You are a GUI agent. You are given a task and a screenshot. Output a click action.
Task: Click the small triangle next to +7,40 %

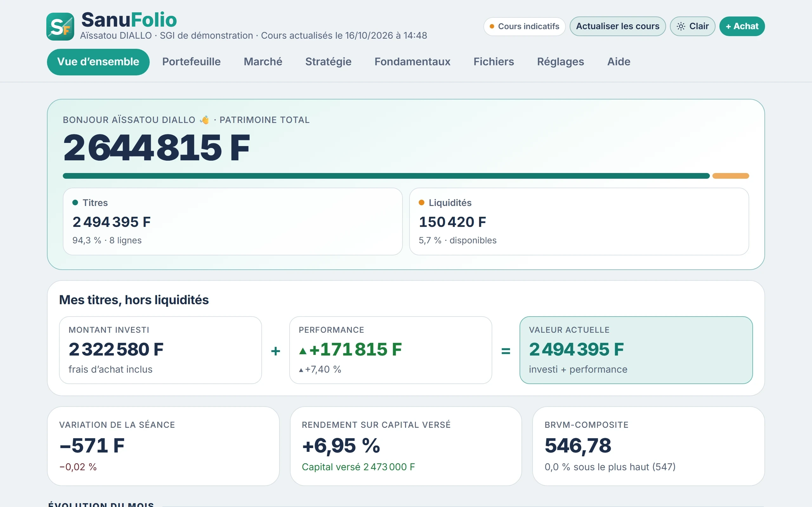(301, 370)
